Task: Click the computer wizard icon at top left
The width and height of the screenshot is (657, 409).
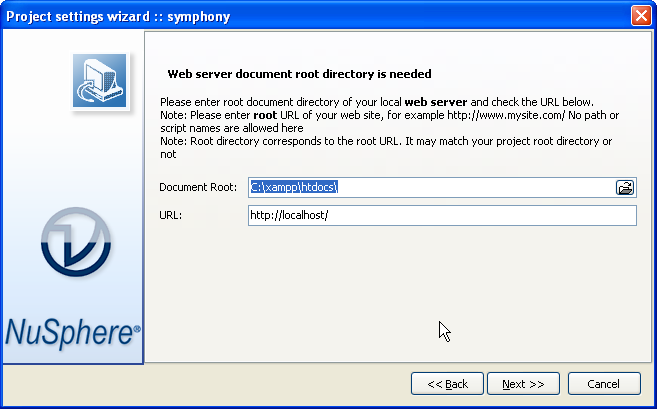Action: pos(99,81)
